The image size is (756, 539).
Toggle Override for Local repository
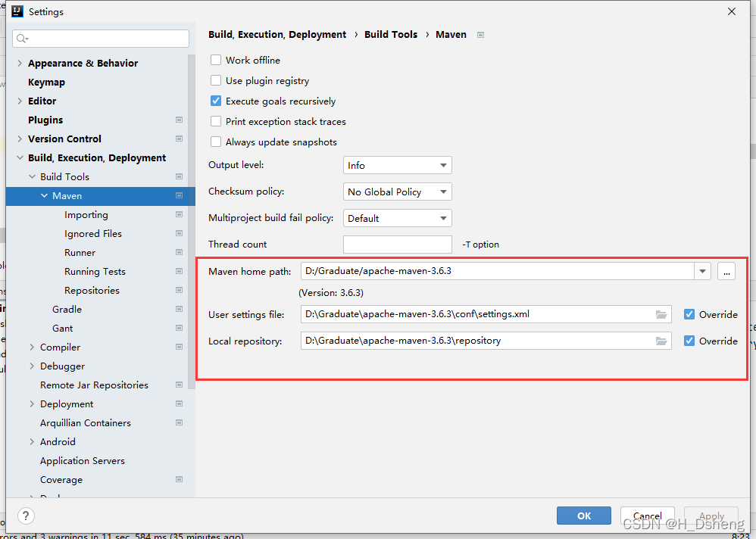click(x=689, y=341)
